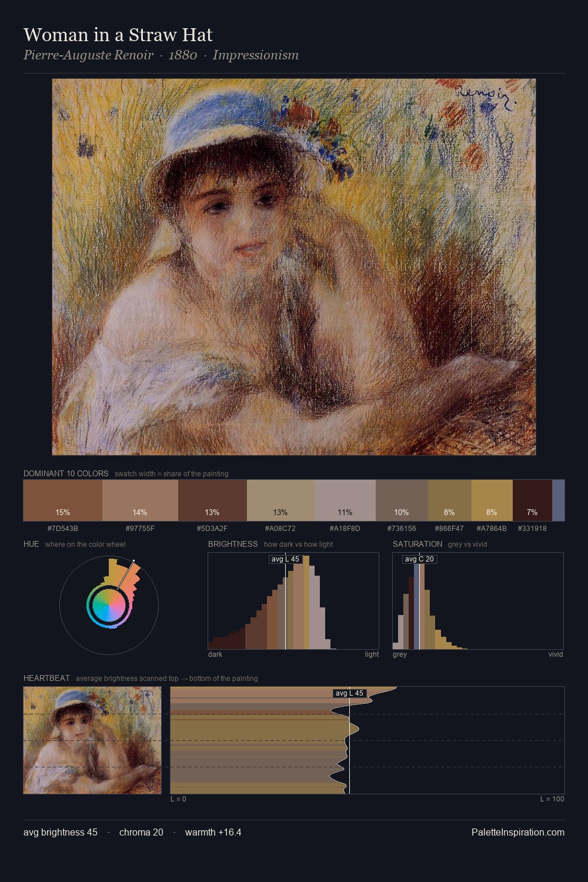
Task: Open the PaletteInspiration.com link
Action: coord(518,833)
